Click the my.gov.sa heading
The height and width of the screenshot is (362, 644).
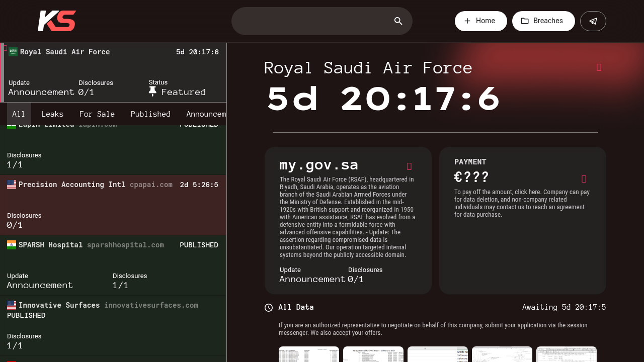pos(319,165)
